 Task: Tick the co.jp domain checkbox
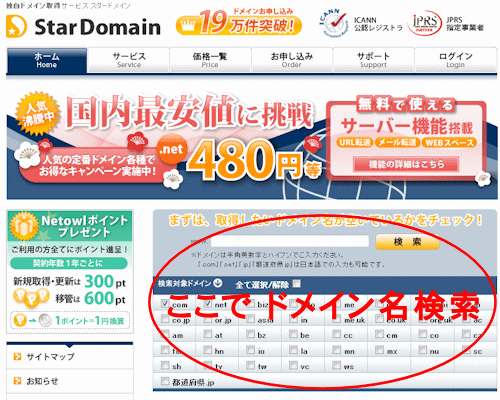pyautogui.click(x=165, y=319)
